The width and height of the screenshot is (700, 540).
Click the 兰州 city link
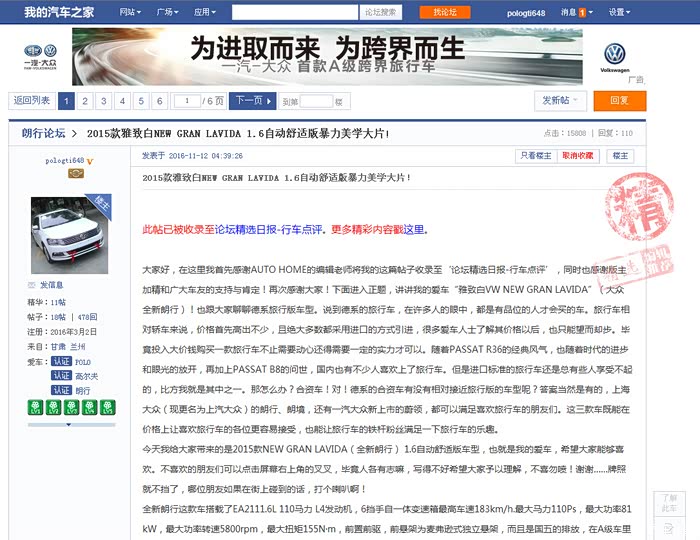[x=78, y=346]
